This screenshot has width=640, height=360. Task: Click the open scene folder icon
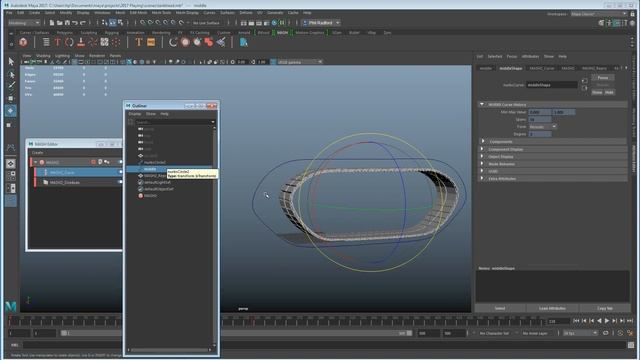[60, 23]
